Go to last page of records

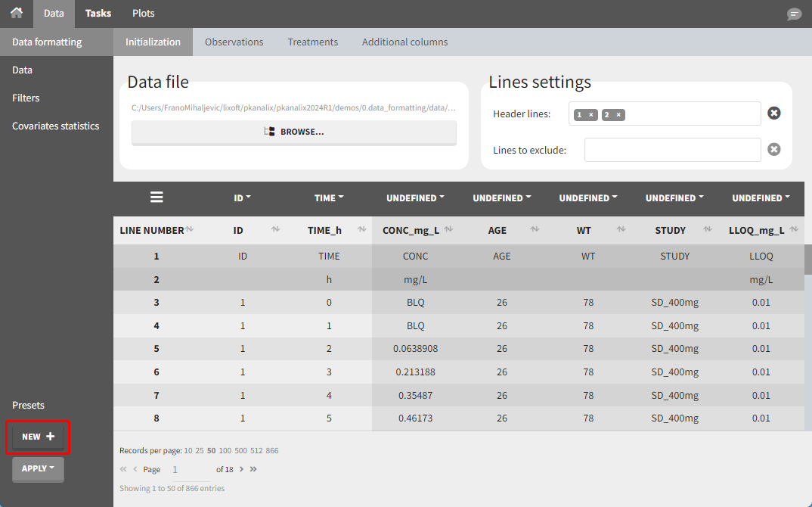(253, 469)
